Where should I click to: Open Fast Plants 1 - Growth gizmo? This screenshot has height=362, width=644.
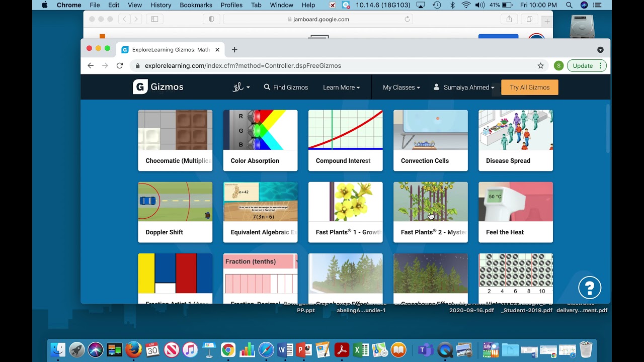click(x=345, y=212)
